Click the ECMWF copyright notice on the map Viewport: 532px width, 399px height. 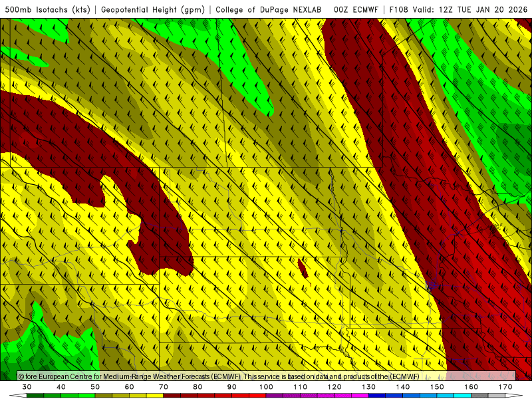click(x=219, y=376)
